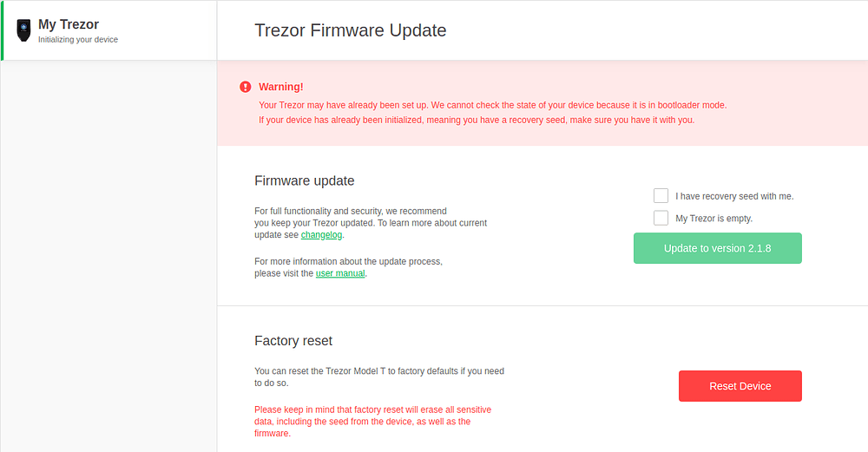This screenshot has height=452, width=868.
Task: Click the Factory reset section heading
Action: pos(293,341)
